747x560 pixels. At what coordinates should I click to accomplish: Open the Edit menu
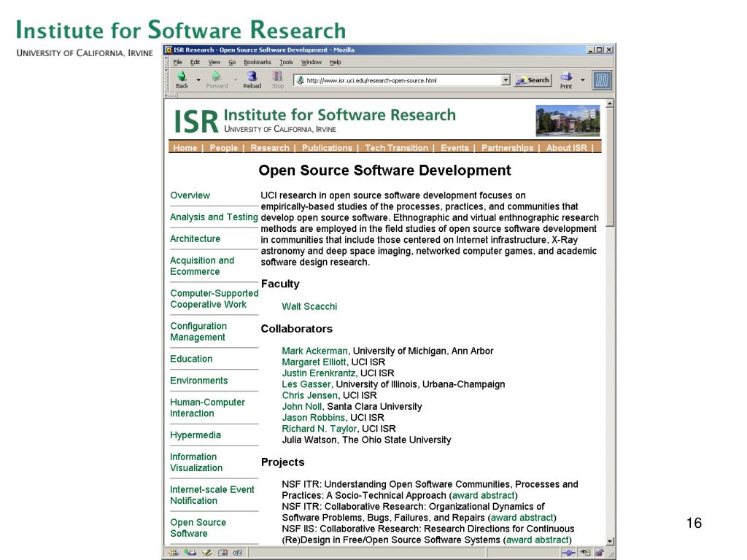[195, 63]
